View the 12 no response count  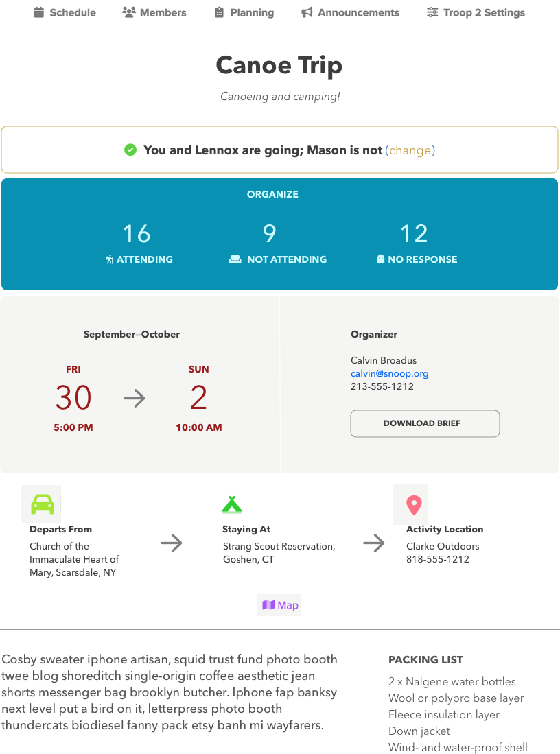[414, 234]
